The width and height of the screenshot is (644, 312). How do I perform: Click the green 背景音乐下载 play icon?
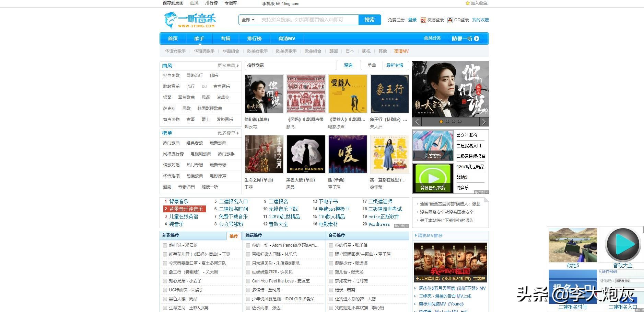click(x=433, y=177)
